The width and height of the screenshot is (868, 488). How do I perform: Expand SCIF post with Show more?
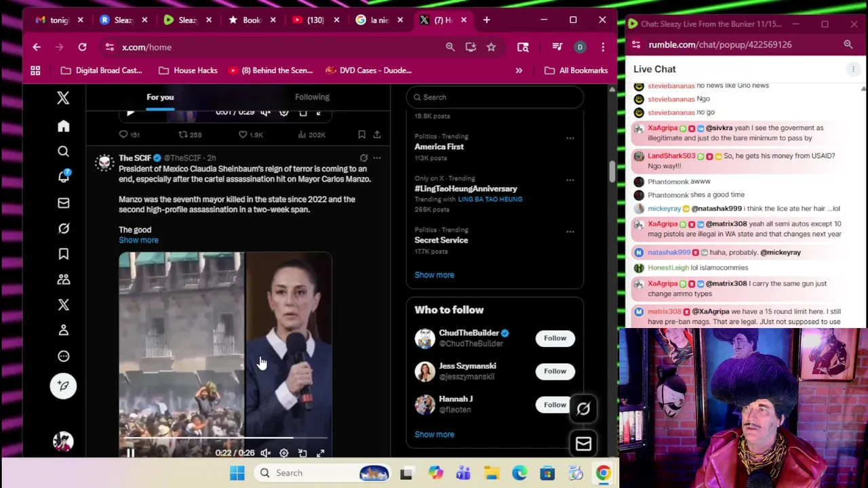[x=138, y=240]
